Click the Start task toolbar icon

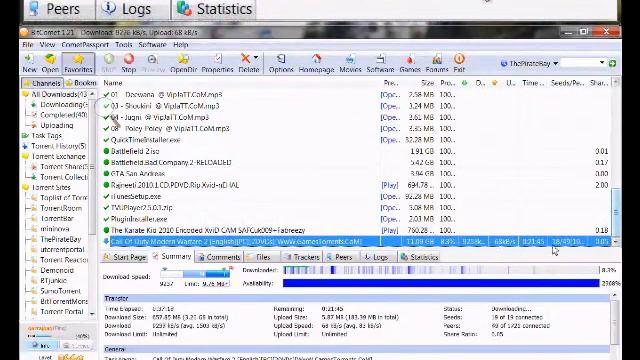(x=109, y=63)
